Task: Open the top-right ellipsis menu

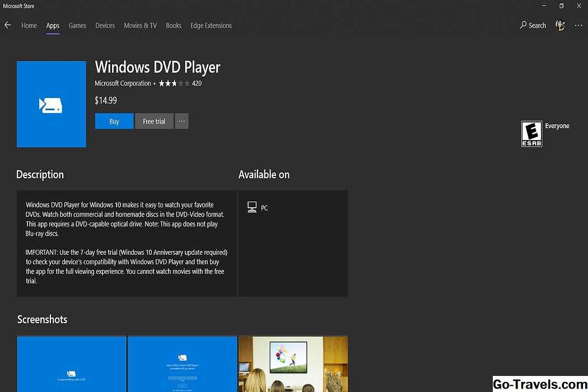Action: click(578, 25)
